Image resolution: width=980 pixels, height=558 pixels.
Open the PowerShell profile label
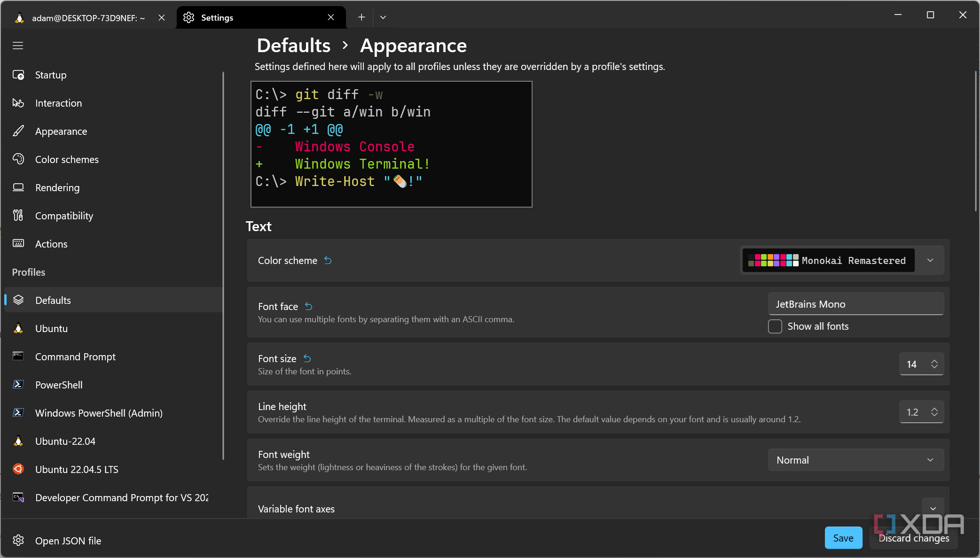coord(59,385)
